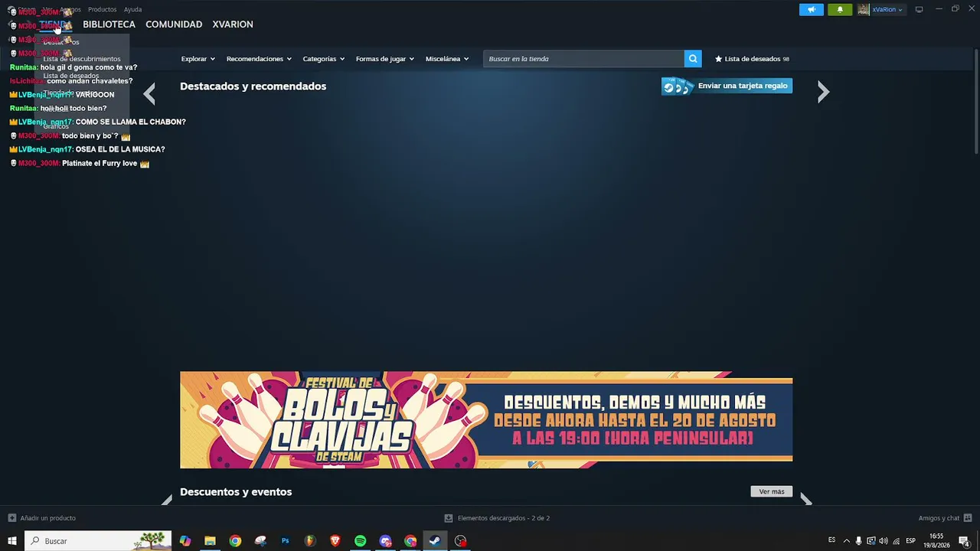
Task: Open Discord from the taskbar
Action: 385,541
